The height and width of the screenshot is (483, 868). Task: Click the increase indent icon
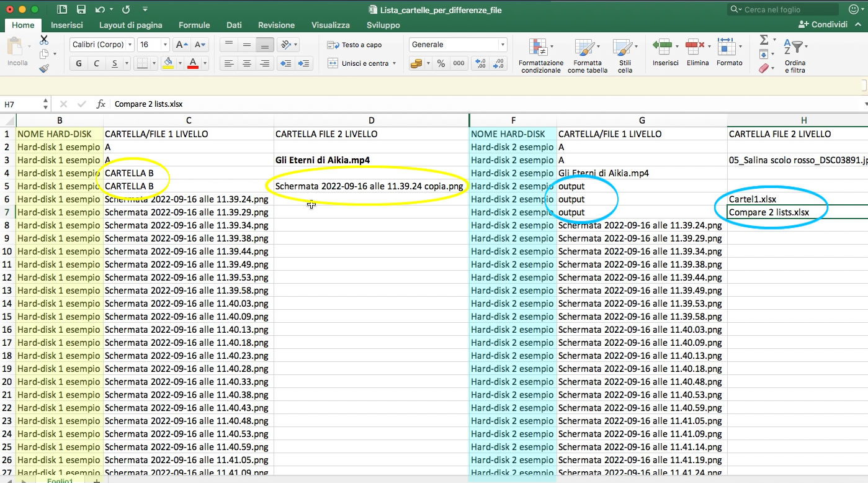pyautogui.click(x=303, y=63)
